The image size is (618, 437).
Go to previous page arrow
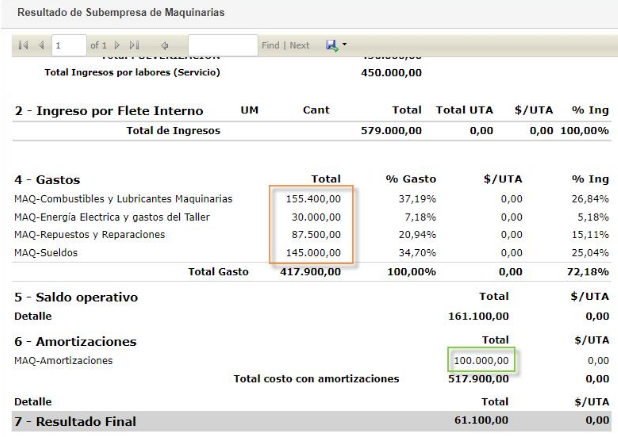point(41,45)
